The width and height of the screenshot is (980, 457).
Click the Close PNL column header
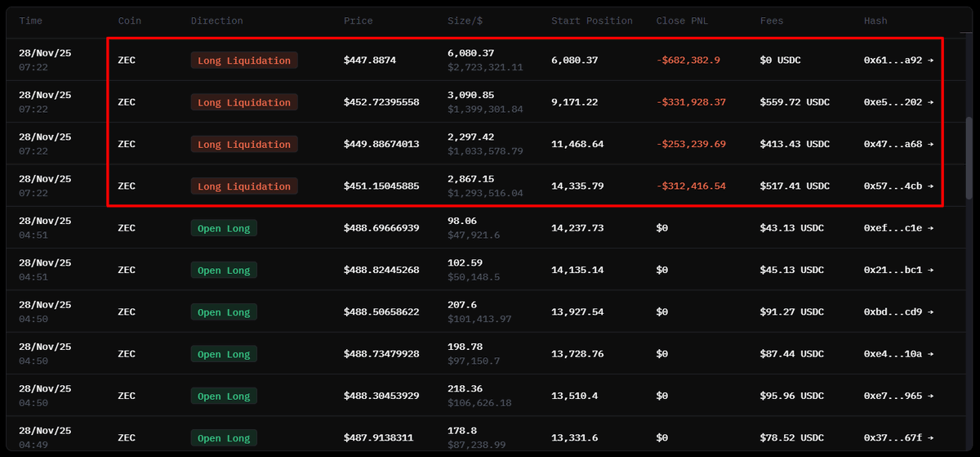682,20
